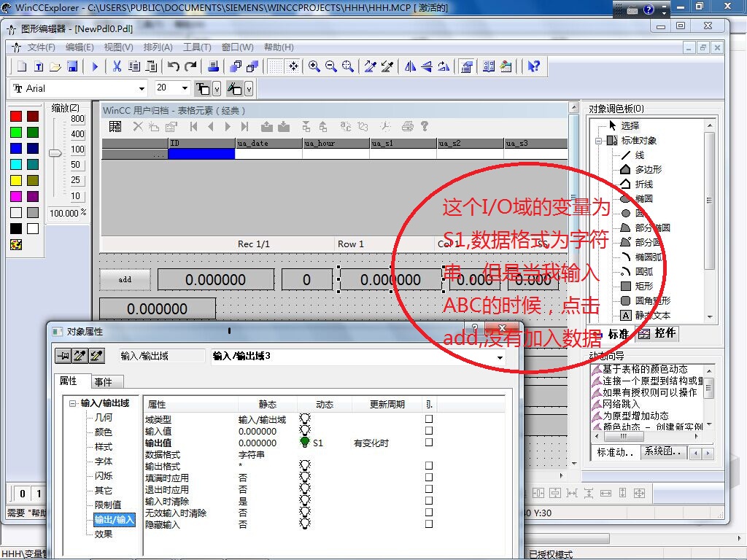Viewport: 747px width, 560px height.
Task: Switch to the 控件 palette tab
Action: (658, 332)
